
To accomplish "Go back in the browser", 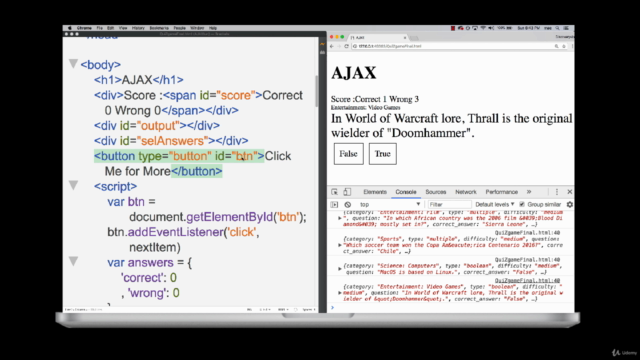I will (x=332, y=46).
